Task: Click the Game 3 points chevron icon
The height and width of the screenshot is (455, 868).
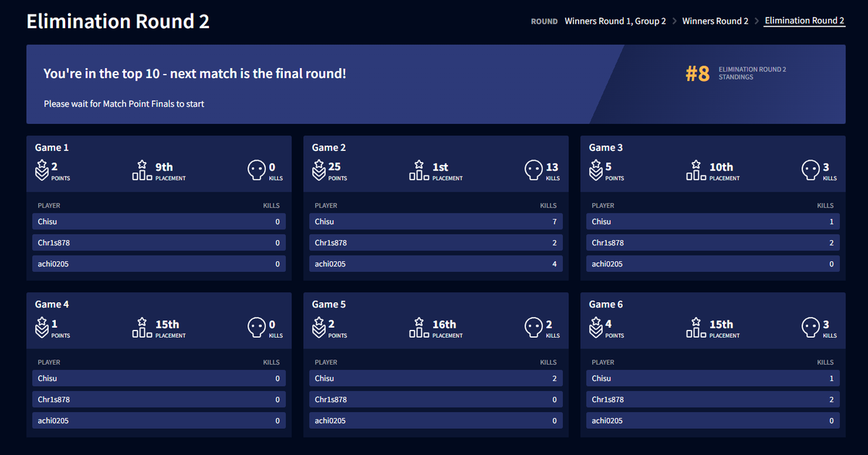Action: pos(595,170)
